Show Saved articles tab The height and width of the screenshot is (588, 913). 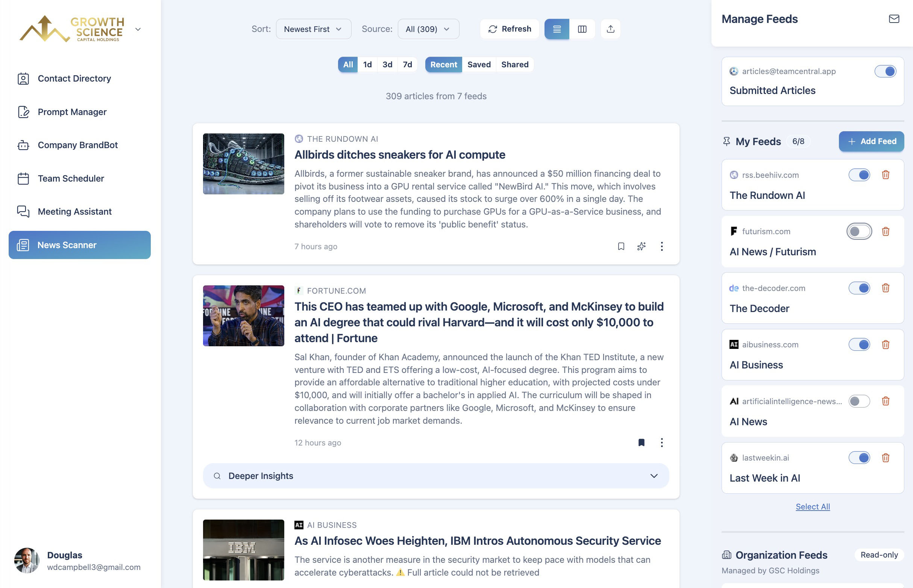coord(479,65)
